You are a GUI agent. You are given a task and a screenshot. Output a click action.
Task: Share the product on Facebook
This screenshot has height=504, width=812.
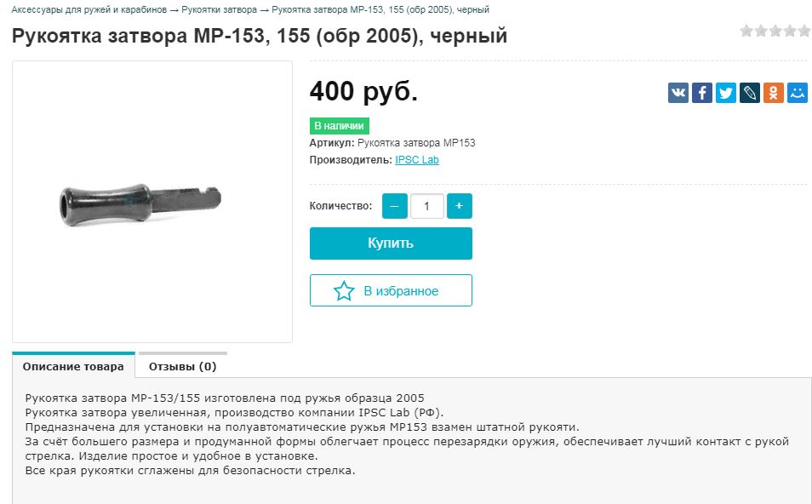point(701,92)
